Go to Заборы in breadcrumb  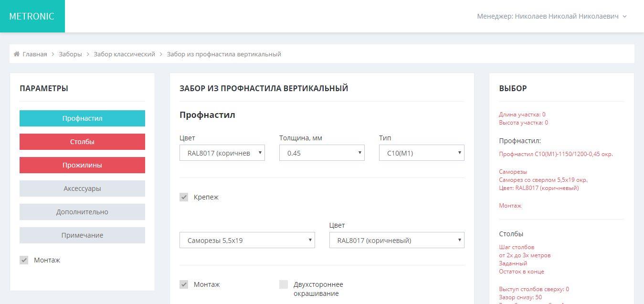point(70,54)
